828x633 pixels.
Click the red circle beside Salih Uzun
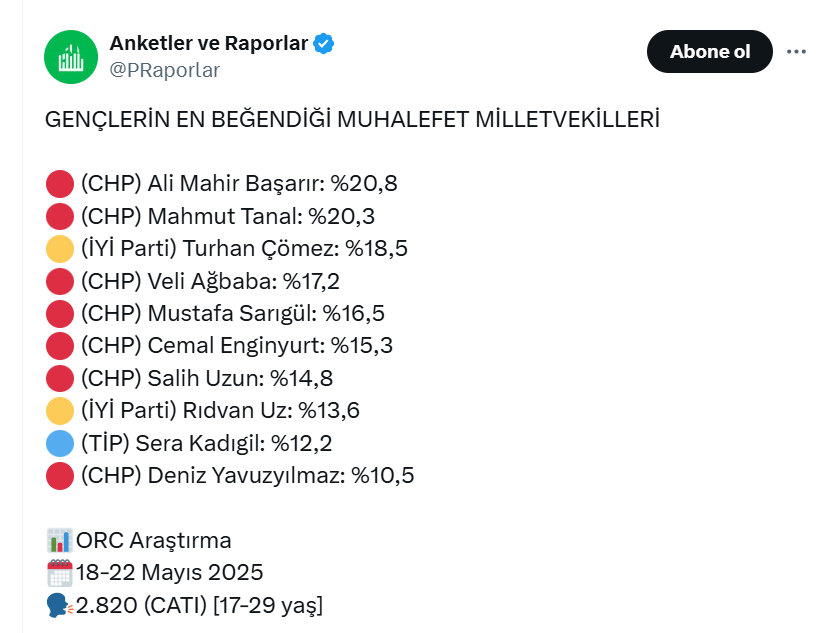60,379
